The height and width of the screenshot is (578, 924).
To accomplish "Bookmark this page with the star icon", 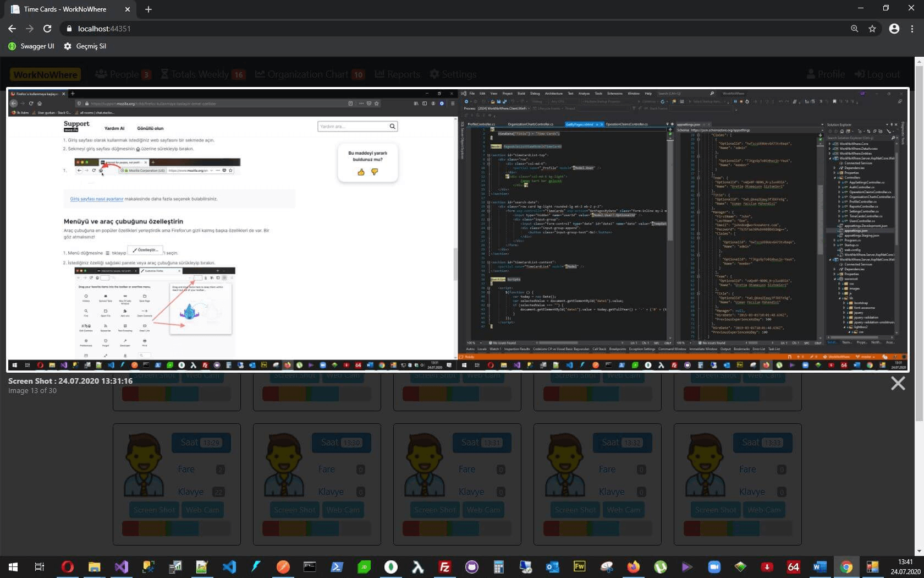I will (x=872, y=29).
